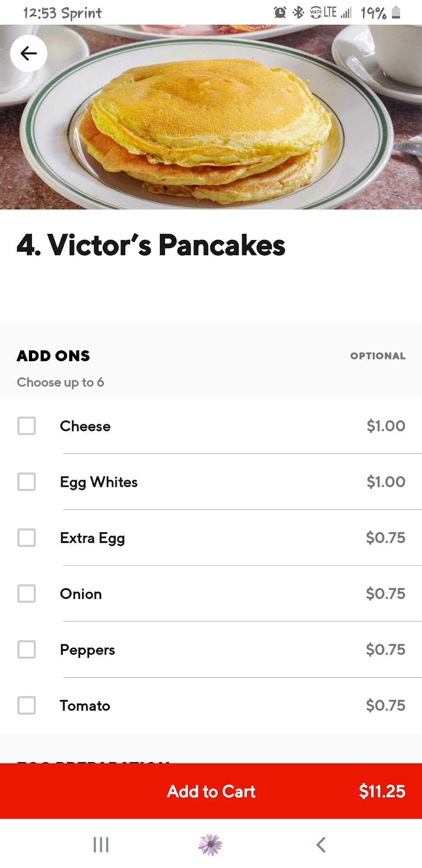This screenshot has width=422, height=868.
Task: Tap the signal strength bars icon
Action: (x=346, y=13)
